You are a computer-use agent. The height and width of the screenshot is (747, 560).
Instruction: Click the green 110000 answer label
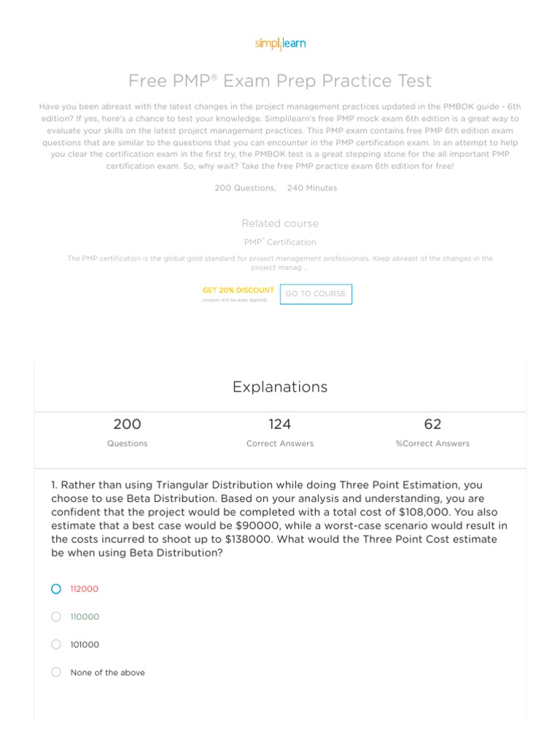tap(85, 616)
